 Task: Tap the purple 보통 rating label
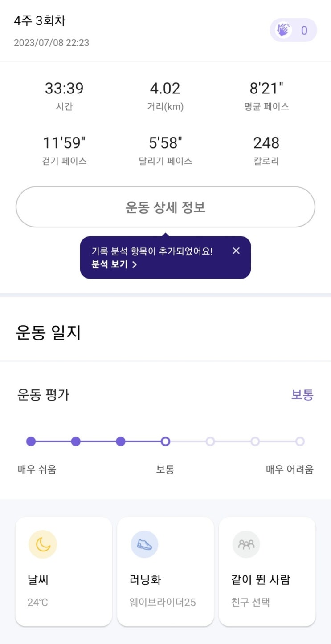[302, 395]
